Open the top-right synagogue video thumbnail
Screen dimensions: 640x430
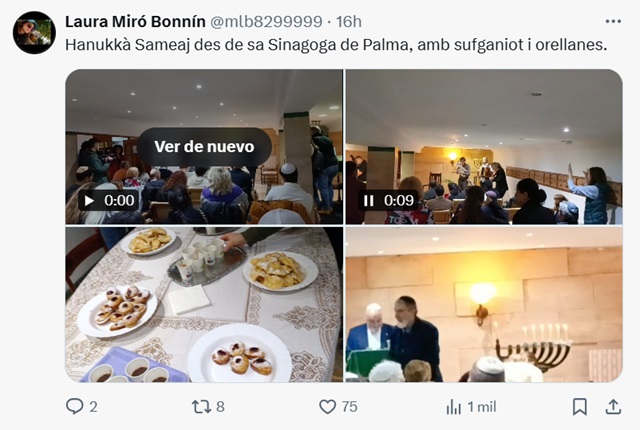[x=484, y=147]
